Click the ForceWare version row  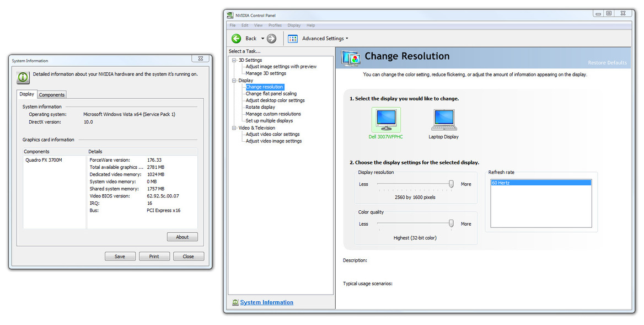click(x=142, y=160)
